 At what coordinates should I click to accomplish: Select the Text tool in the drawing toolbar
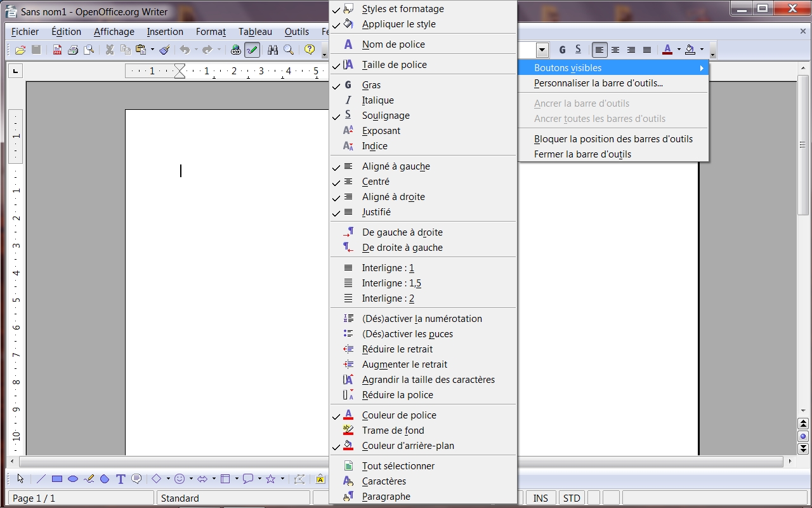pyautogui.click(x=121, y=479)
